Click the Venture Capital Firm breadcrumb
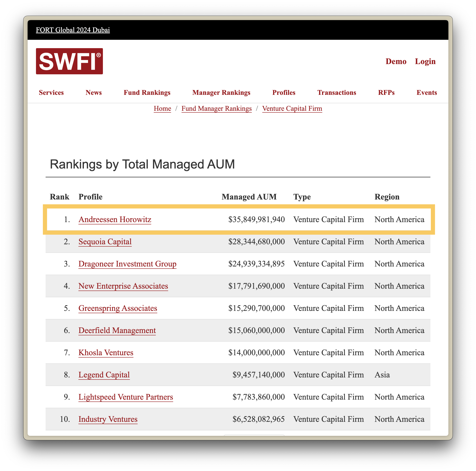476x471 pixels. (292, 108)
